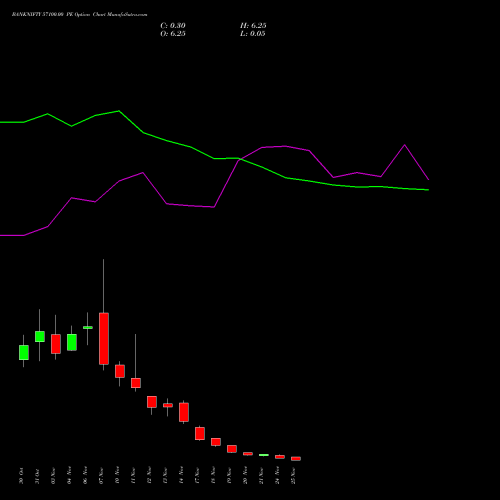This screenshot has height=500, width=500.
Task: Click the 04 Nov date label
Action: point(69,476)
